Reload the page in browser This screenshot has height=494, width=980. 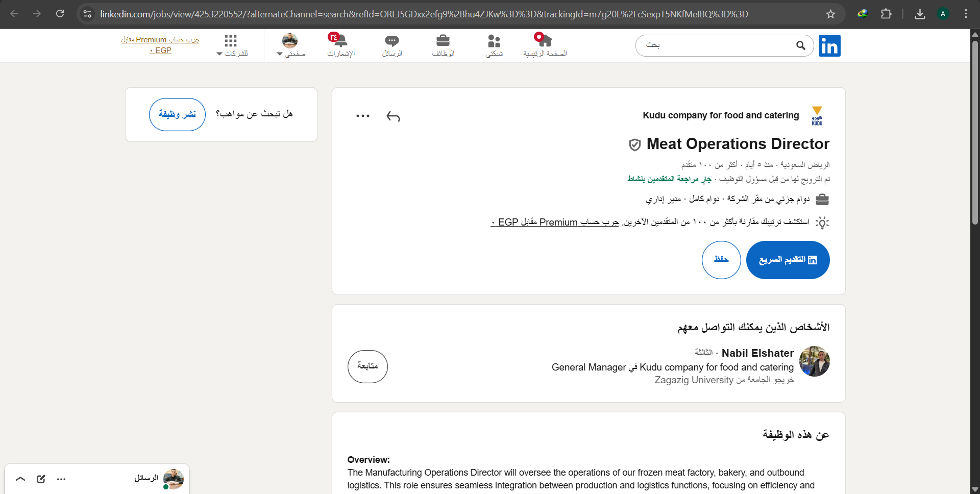pyautogui.click(x=60, y=14)
